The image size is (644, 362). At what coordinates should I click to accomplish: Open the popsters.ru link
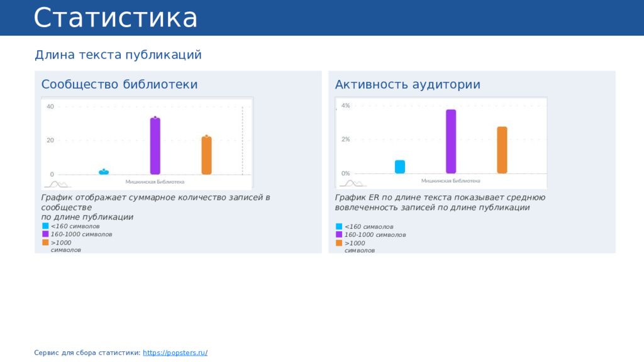tap(175, 353)
